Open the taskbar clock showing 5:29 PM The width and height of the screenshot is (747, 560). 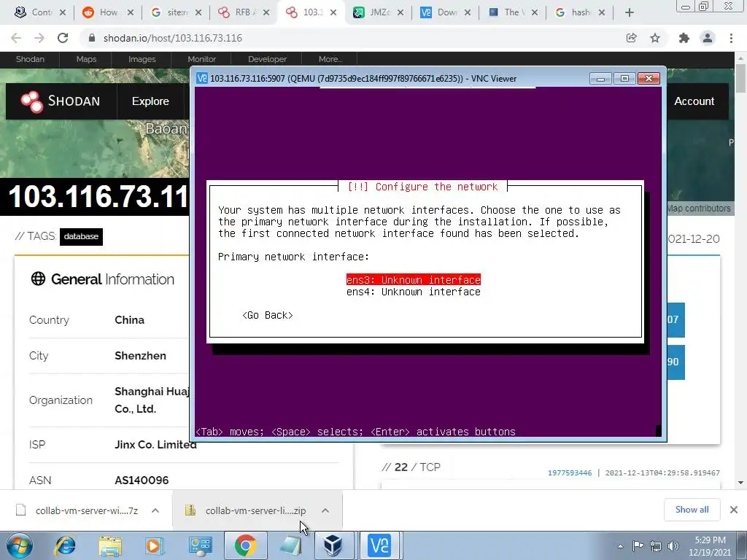point(709,545)
